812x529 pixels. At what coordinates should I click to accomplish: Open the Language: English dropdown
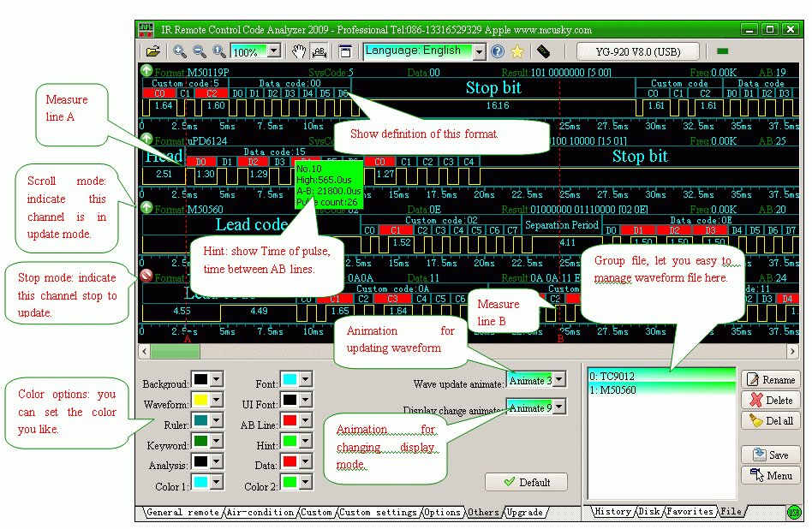(x=478, y=51)
